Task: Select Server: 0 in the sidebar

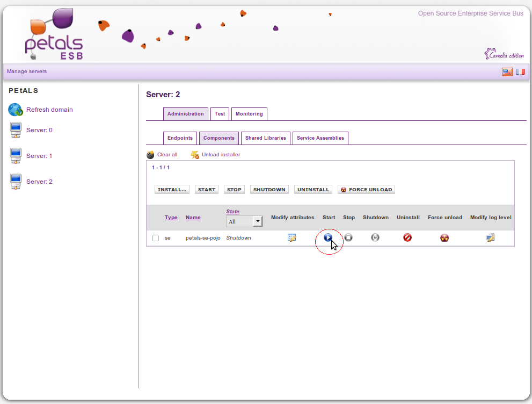Action: click(39, 130)
